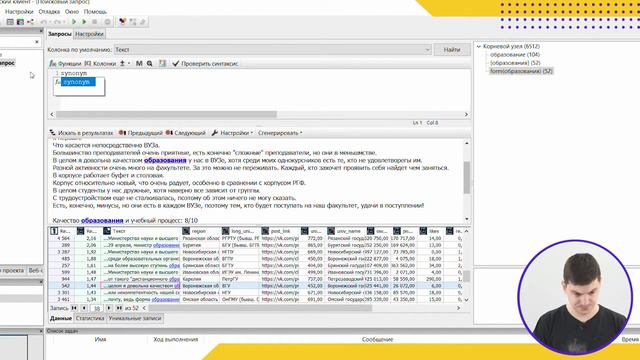Click the second table-view icon in main toolbar
Image resolution: width=640 pixels, height=360 pixels.
(x=20, y=22)
